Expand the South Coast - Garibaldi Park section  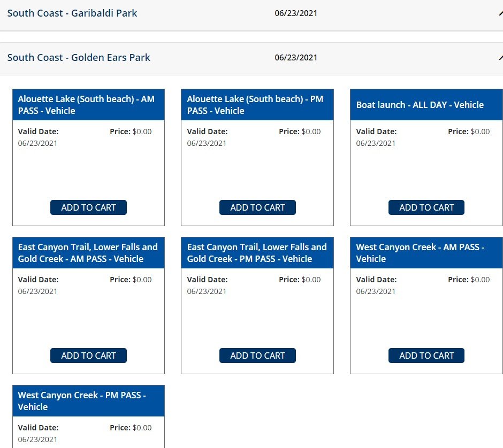coord(251,13)
